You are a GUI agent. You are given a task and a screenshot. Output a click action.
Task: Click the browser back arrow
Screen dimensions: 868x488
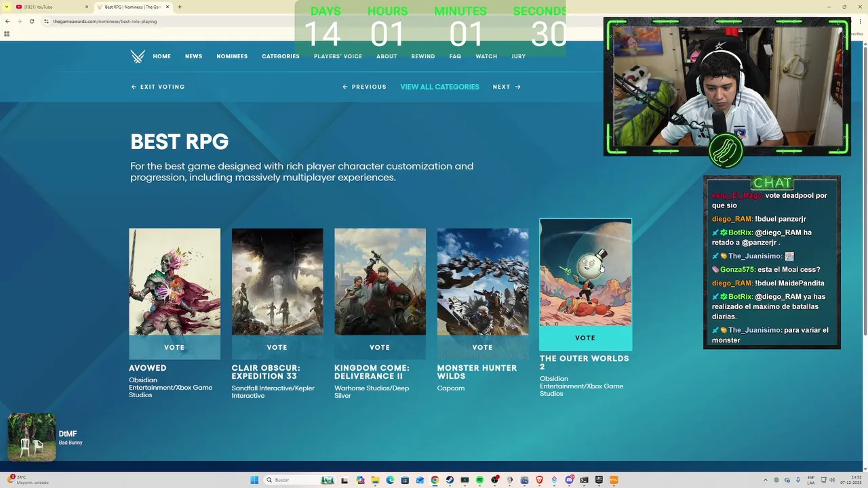(x=7, y=21)
